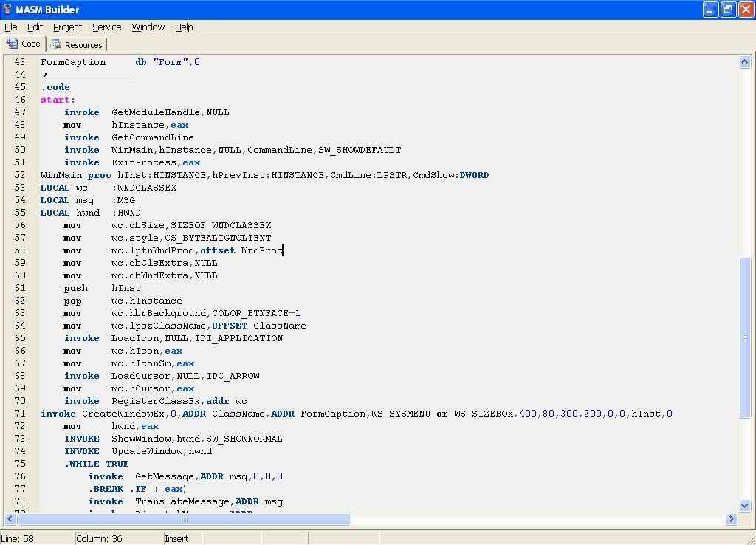The image size is (756, 545).
Task: Click the vertical scrollbar thumb
Action: [x=744, y=337]
